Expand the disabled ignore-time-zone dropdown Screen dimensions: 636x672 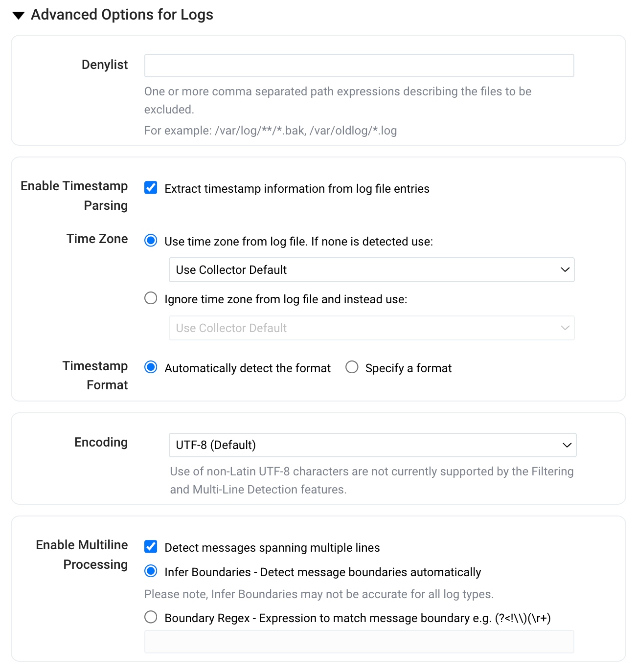coord(372,328)
